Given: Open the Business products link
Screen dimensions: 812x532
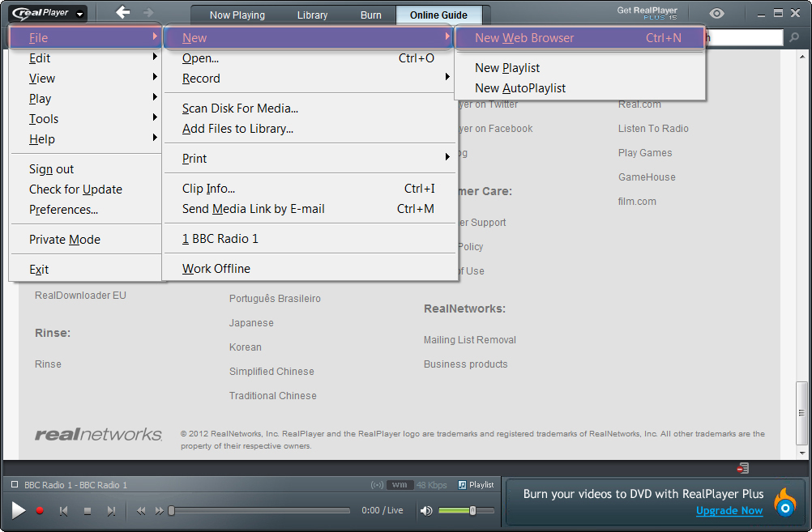Looking at the screenshot, I should click(x=465, y=364).
